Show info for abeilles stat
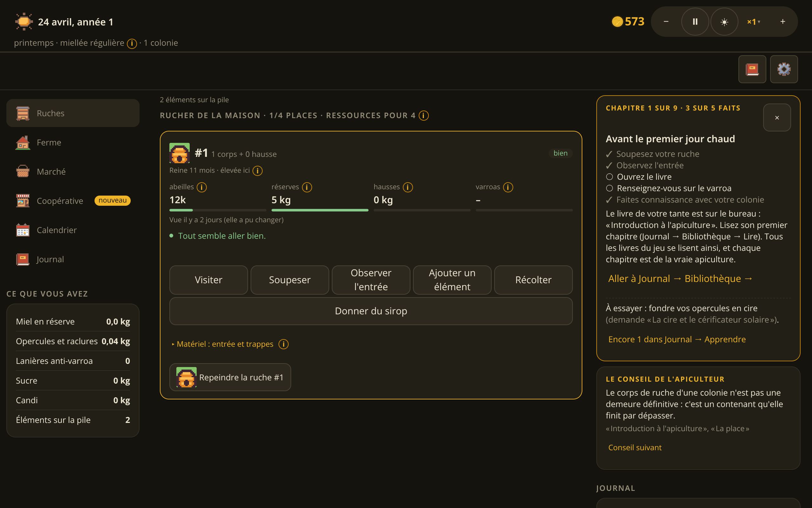812x508 pixels. tap(202, 187)
